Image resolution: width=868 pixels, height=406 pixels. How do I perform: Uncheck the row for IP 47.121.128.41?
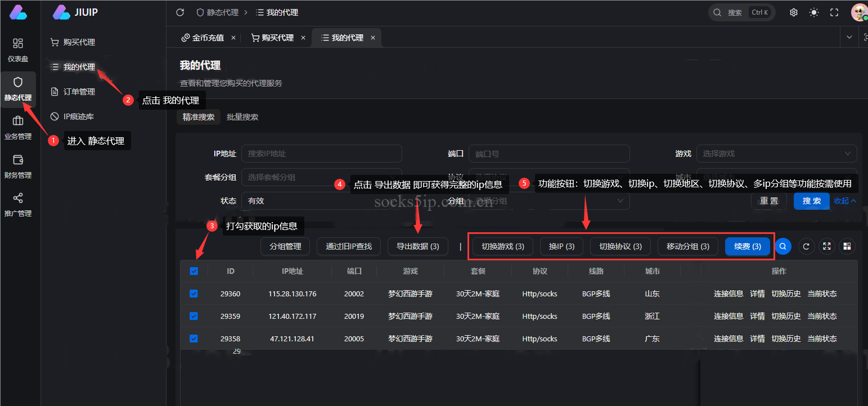(194, 338)
